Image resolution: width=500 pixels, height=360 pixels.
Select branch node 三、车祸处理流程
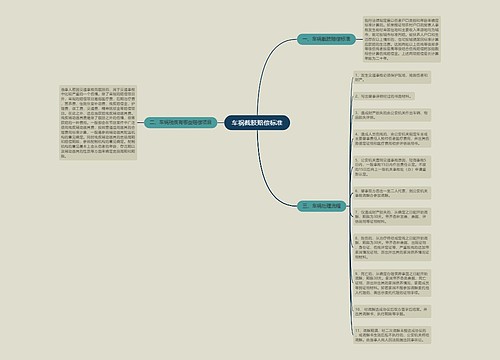(322, 206)
